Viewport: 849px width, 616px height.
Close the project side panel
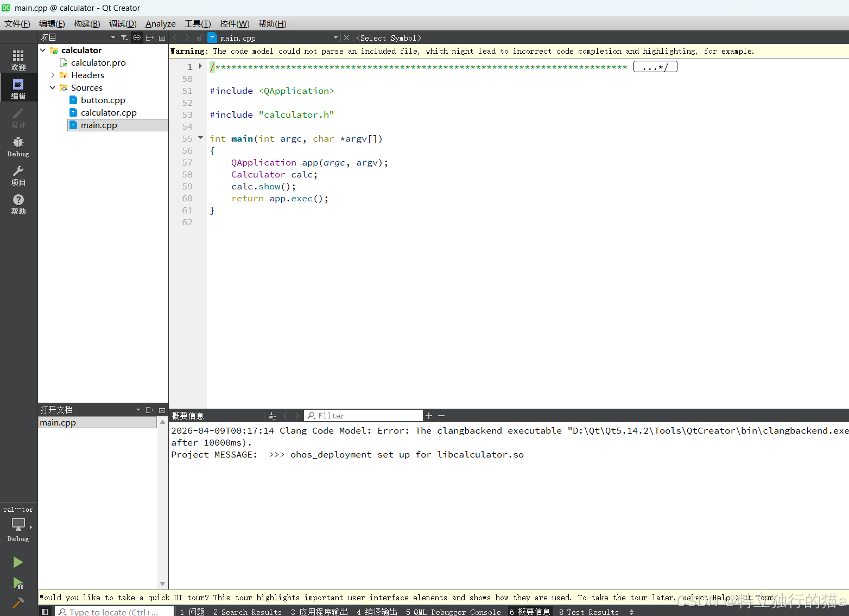coord(162,37)
